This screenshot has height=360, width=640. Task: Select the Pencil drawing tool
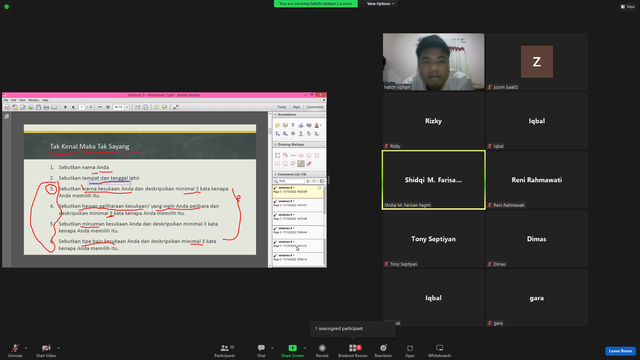[301, 164]
